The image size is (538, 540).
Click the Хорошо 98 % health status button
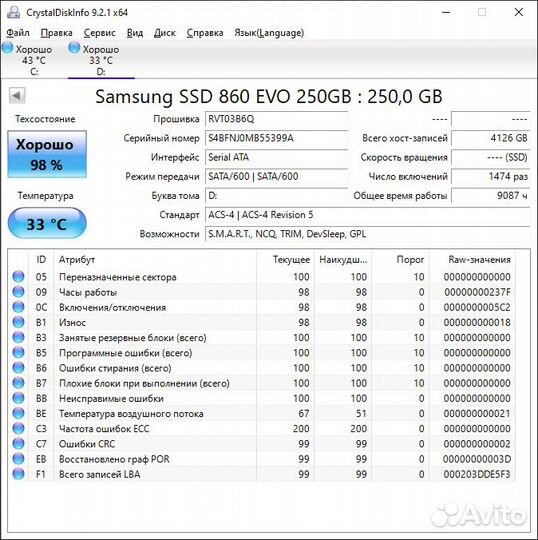click(47, 154)
